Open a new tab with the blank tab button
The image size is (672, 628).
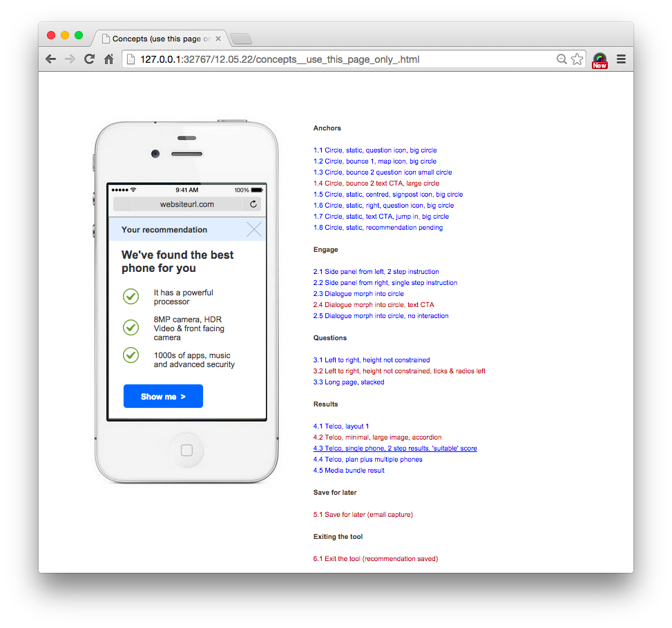(241, 39)
